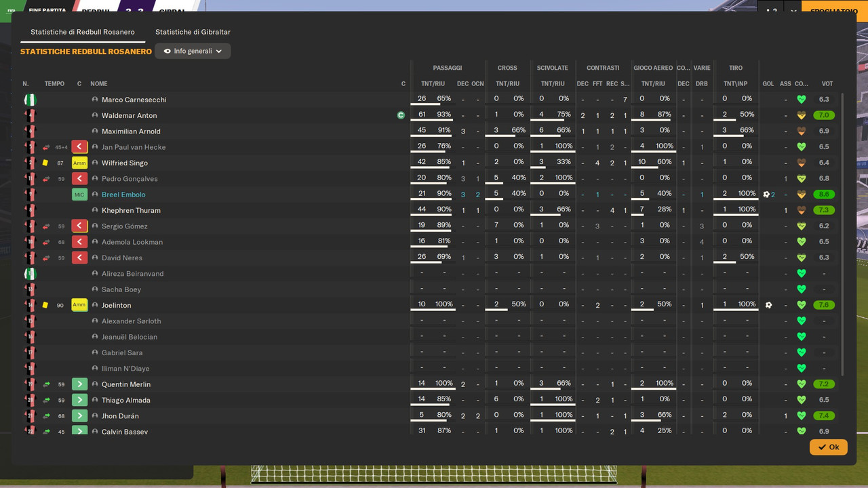The image size is (868, 488).
Task: Click the player info icon beside Sacha Boey
Action: (95, 289)
